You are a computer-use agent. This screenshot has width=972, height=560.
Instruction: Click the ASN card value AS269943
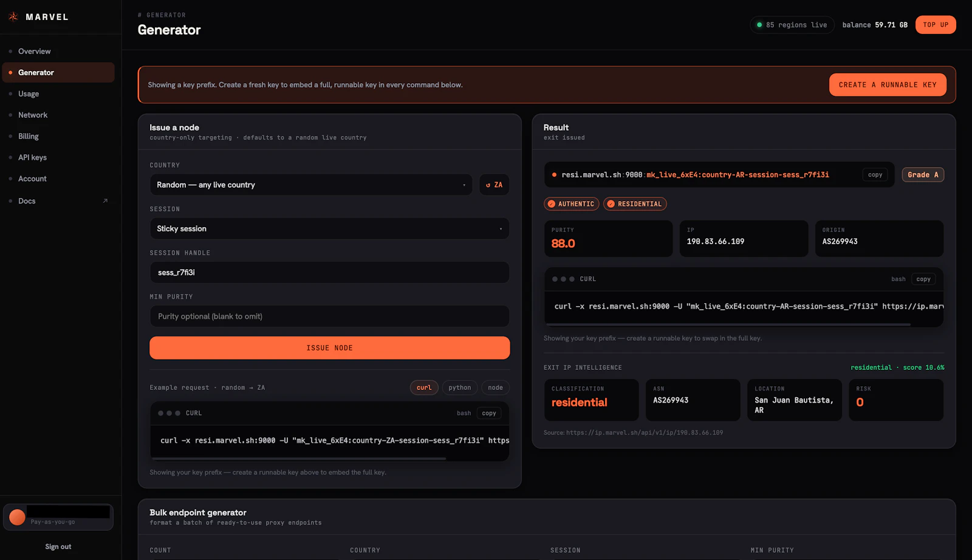pos(671,400)
